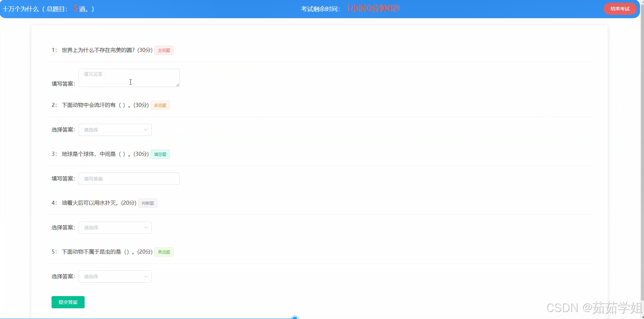Click question text 地球是个球体，中间是

click(x=89, y=154)
